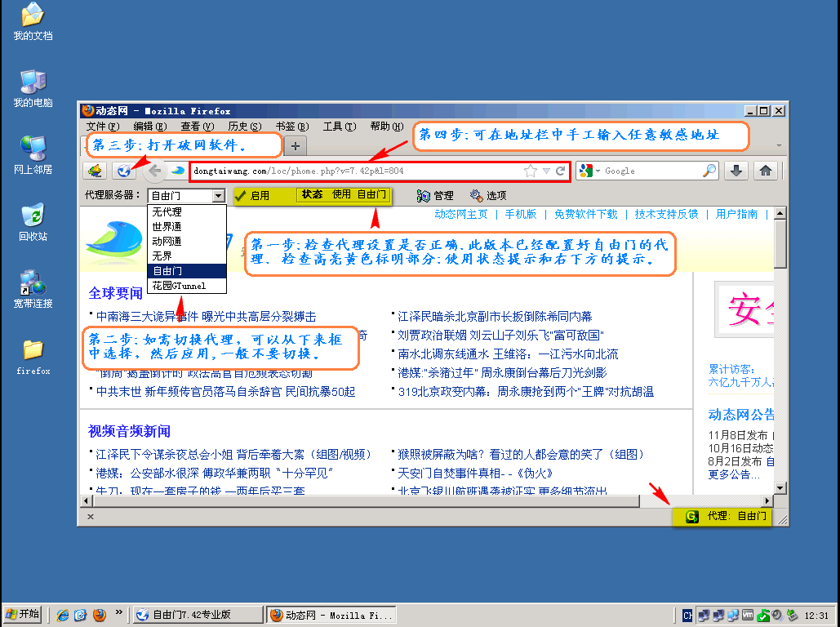Open the 手机版 link
The height and width of the screenshot is (627, 840).
click(520, 215)
